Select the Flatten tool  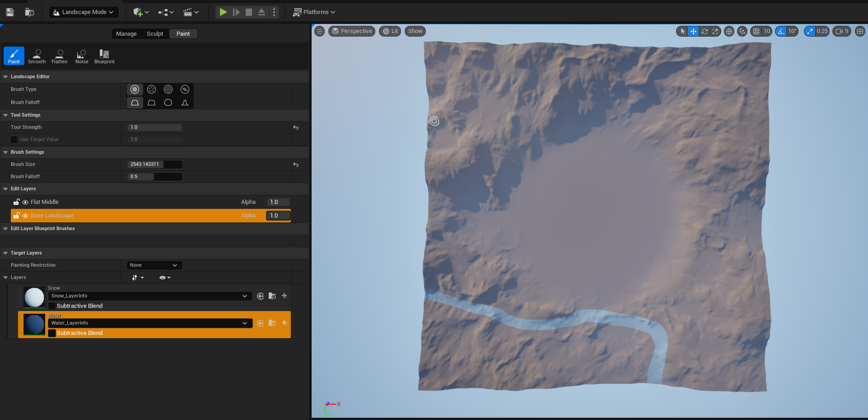pos(59,56)
